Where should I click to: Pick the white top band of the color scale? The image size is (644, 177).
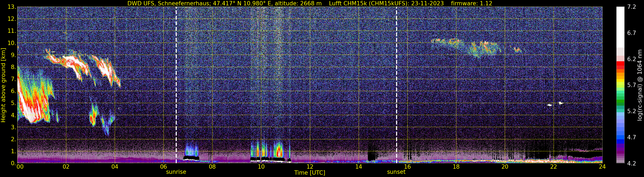click(620, 27)
